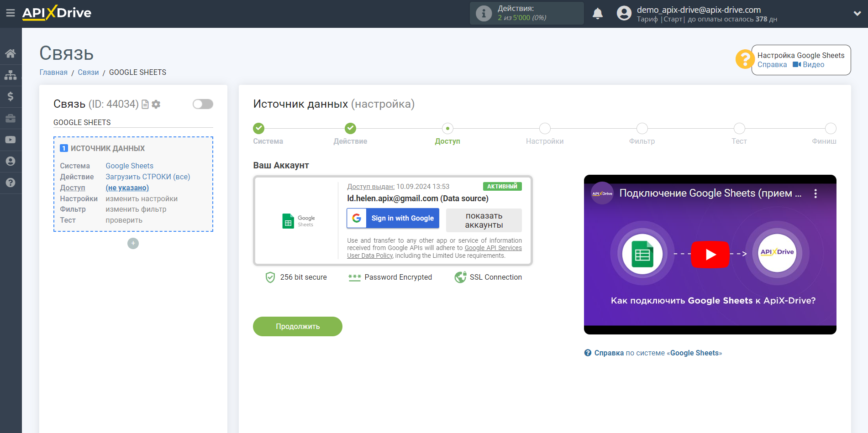
Task: Click the (не указано) access link
Action: (127, 188)
